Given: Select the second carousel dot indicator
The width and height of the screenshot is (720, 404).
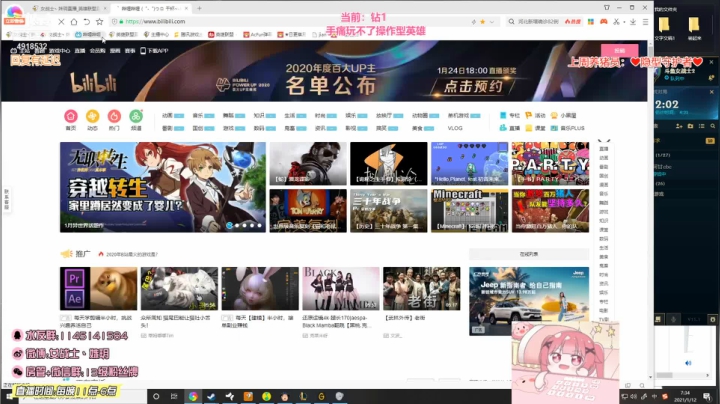Looking at the screenshot, I should click(x=237, y=225).
